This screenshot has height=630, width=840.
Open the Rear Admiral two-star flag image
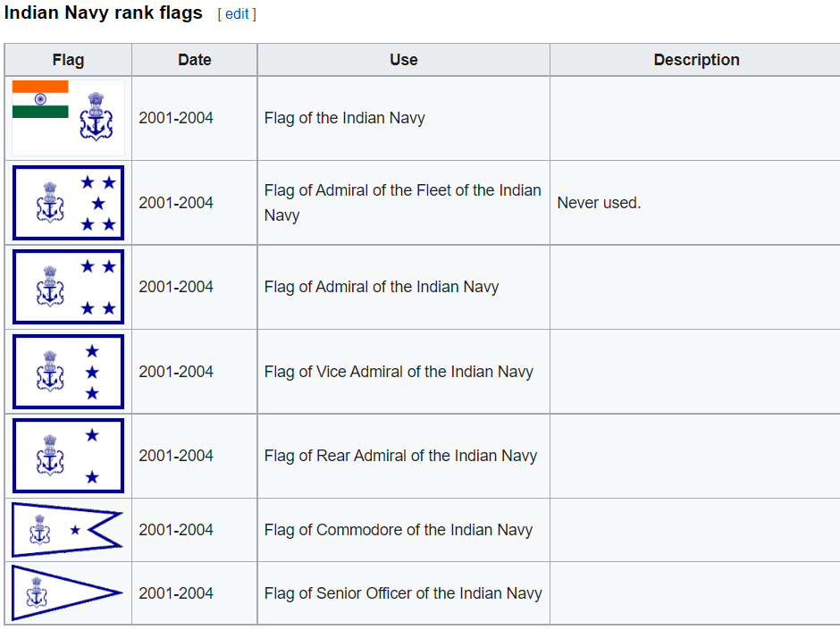pos(68,456)
